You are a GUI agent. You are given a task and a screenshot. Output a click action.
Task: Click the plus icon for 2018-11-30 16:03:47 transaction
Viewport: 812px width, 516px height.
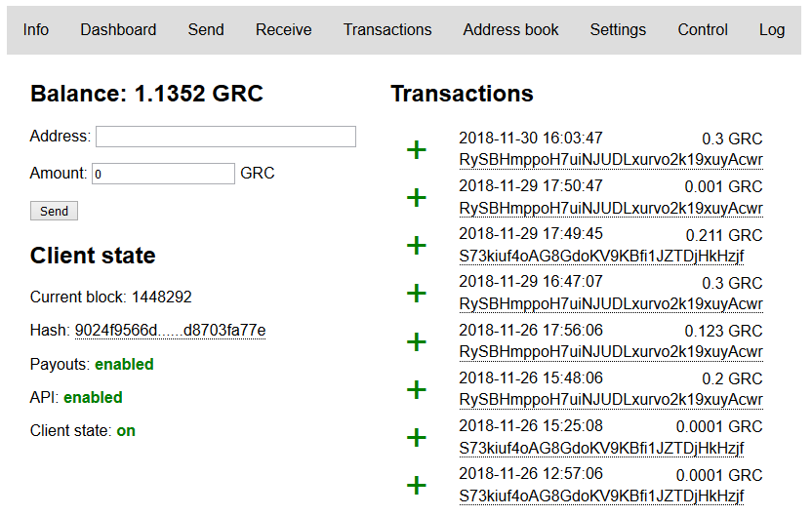(x=417, y=150)
